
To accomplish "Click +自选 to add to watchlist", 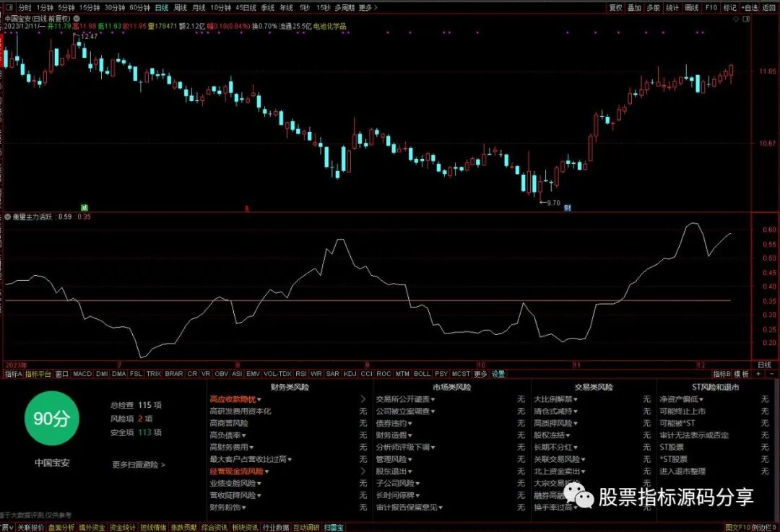I will (750, 7).
